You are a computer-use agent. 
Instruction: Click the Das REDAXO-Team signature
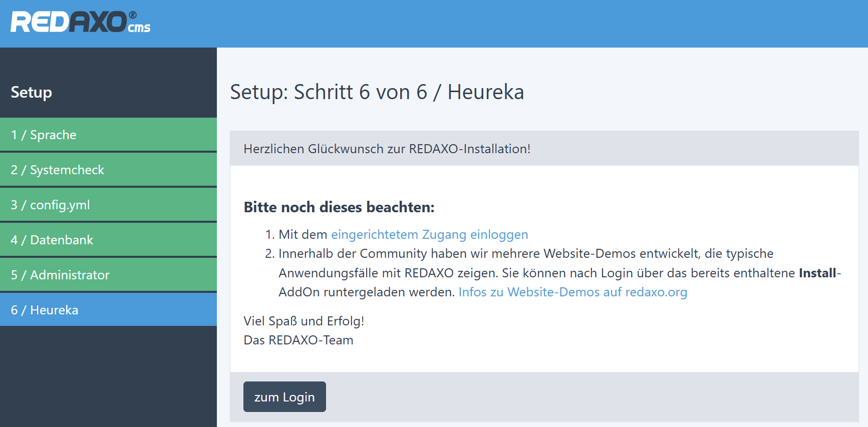299,340
